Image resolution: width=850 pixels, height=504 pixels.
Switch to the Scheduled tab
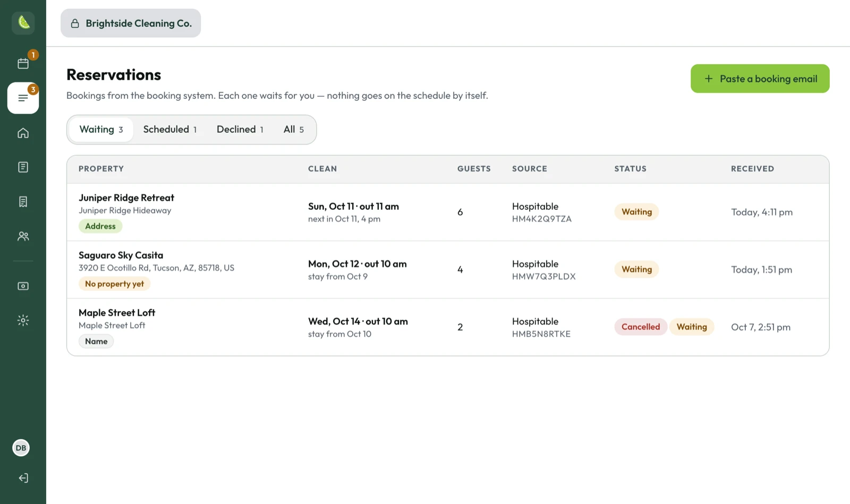169,130
